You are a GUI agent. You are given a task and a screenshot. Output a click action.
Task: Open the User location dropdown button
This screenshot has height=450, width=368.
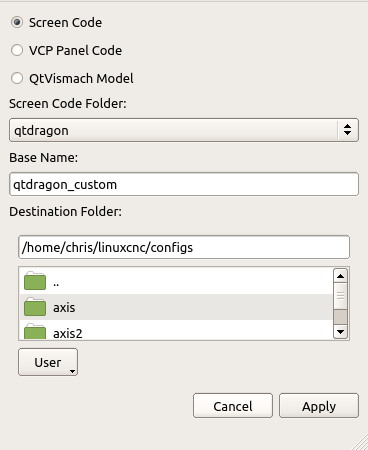point(48,362)
